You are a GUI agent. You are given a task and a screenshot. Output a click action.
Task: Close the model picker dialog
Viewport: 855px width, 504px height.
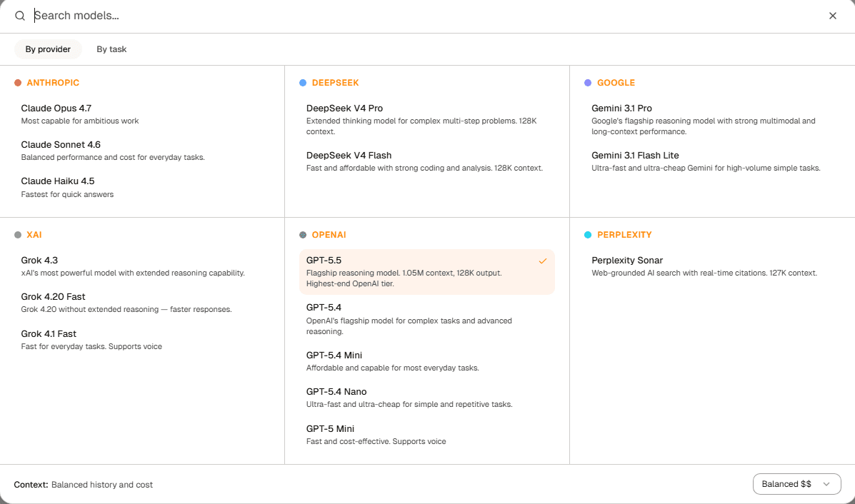(x=833, y=16)
